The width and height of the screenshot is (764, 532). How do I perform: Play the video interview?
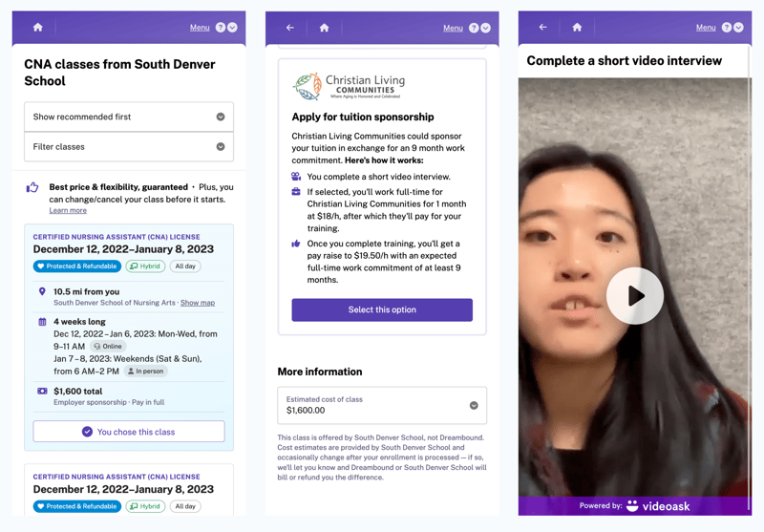point(635,296)
